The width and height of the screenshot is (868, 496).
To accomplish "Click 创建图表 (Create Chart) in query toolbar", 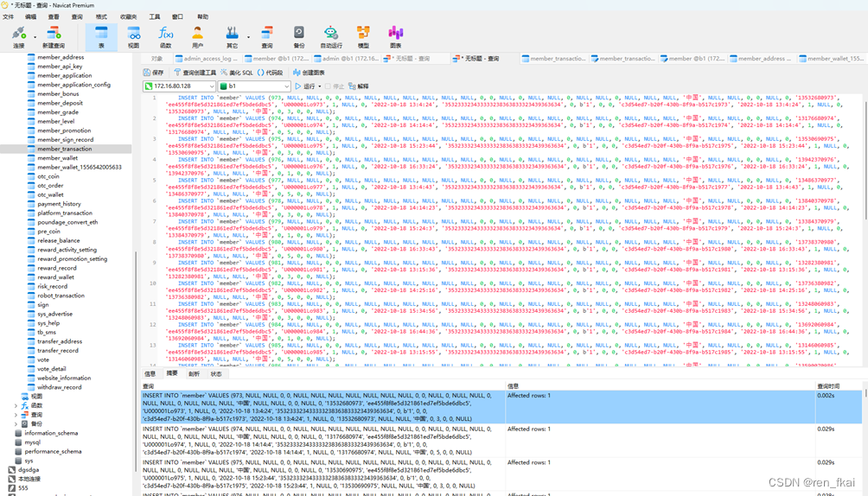I will coord(309,73).
